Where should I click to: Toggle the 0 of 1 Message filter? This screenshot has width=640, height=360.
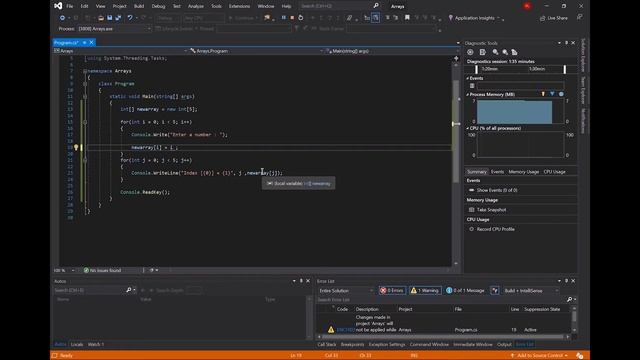click(465, 291)
